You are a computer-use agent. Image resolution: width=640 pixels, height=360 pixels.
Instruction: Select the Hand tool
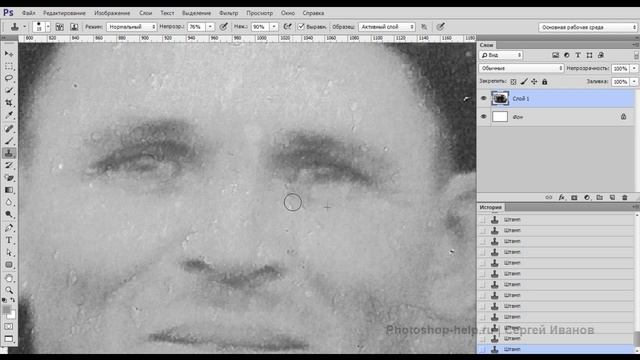[x=9, y=278]
